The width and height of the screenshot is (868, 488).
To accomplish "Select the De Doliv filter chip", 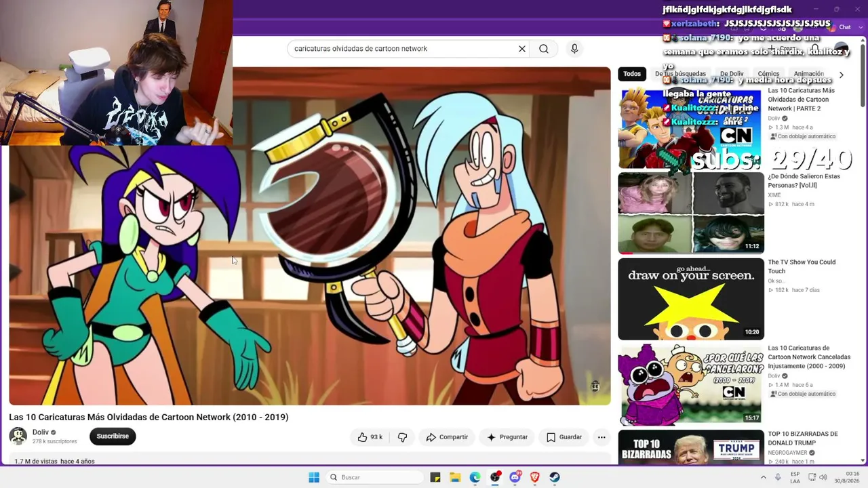I will (x=732, y=74).
